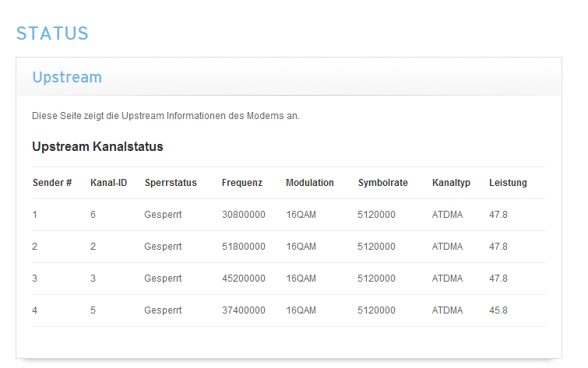The image size is (588, 368).
Task: Click the Sender # column header
Action: (52, 183)
